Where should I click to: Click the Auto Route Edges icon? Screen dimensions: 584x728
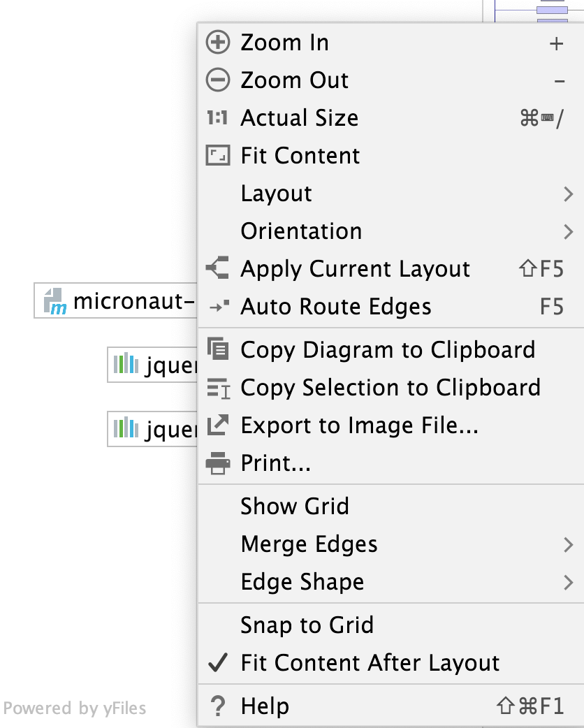[219, 306]
